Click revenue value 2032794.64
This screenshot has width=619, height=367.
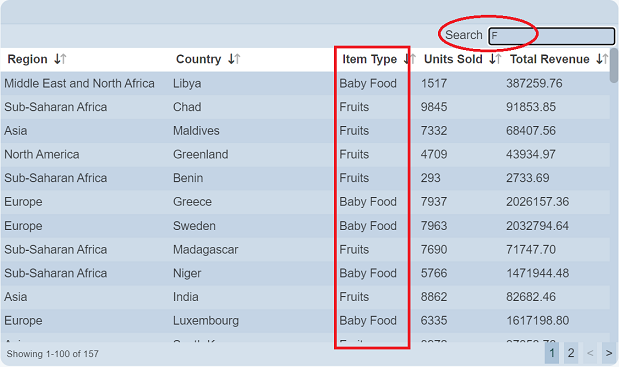tap(537, 226)
